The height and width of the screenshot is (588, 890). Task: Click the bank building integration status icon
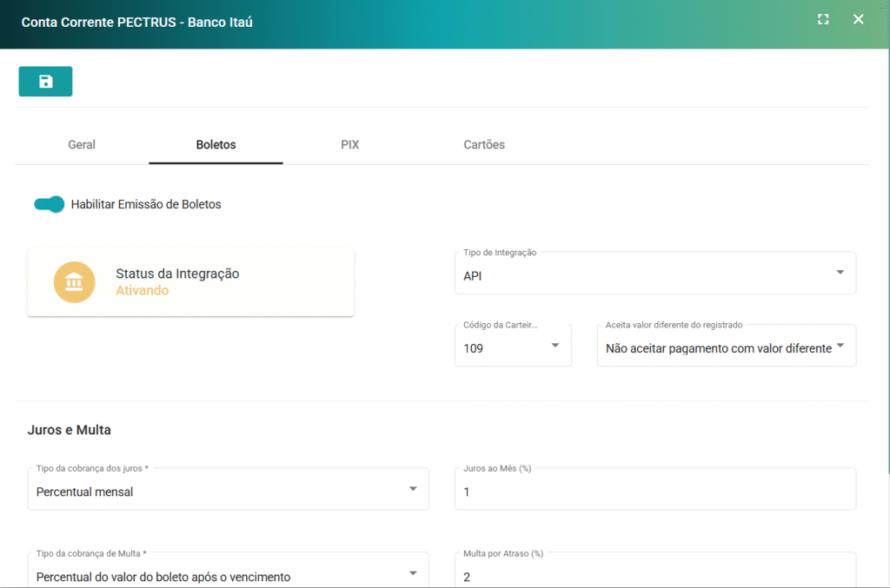(74, 282)
